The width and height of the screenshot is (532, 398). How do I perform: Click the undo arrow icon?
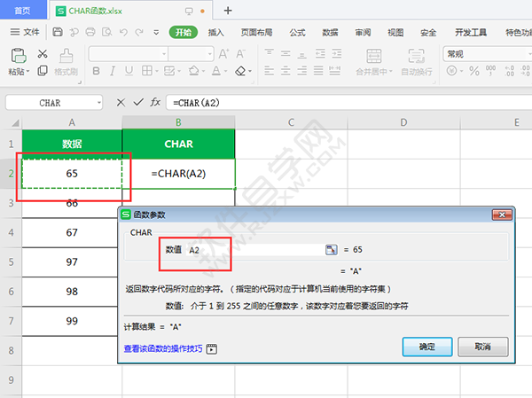(x=121, y=32)
